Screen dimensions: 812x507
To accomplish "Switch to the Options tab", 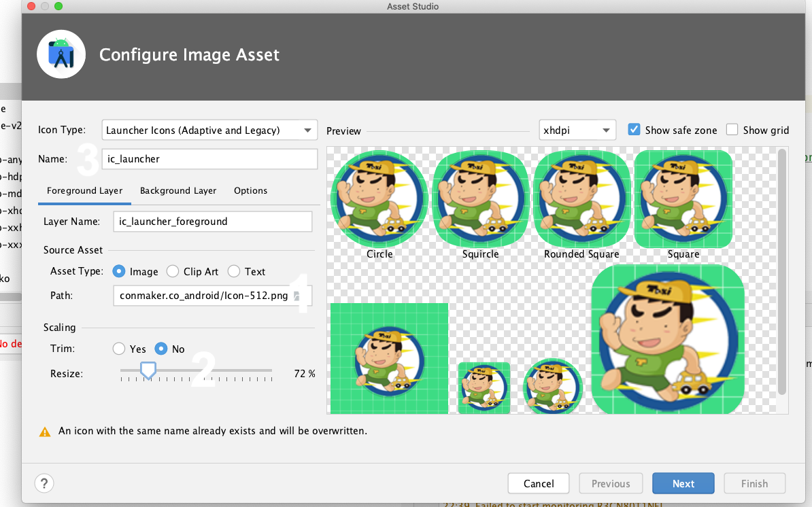I will (x=251, y=190).
